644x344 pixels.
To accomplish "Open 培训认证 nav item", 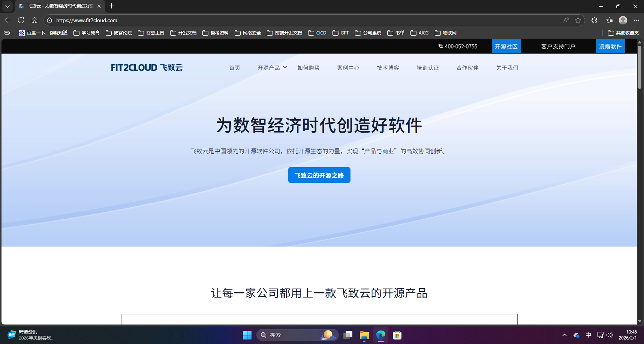I will click(428, 68).
